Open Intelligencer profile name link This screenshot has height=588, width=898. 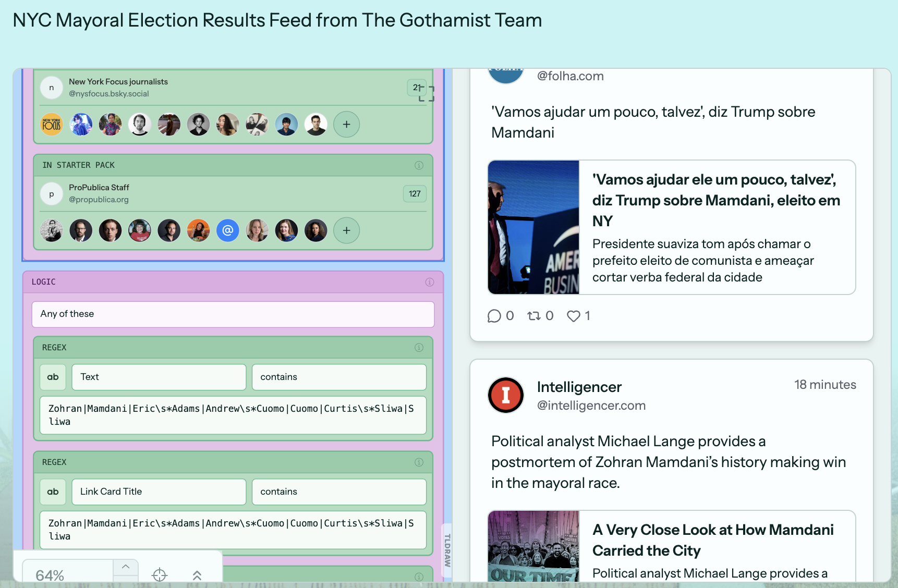click(579, 387)
